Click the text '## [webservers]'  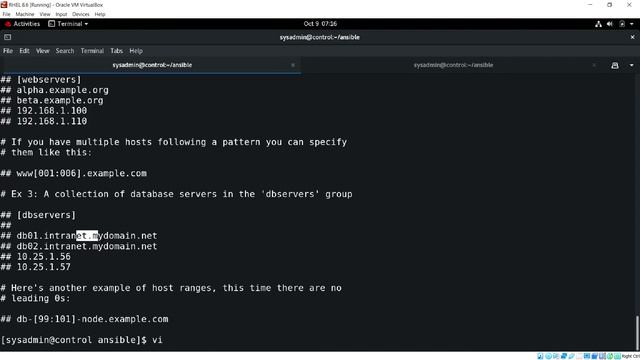[41, 80]
